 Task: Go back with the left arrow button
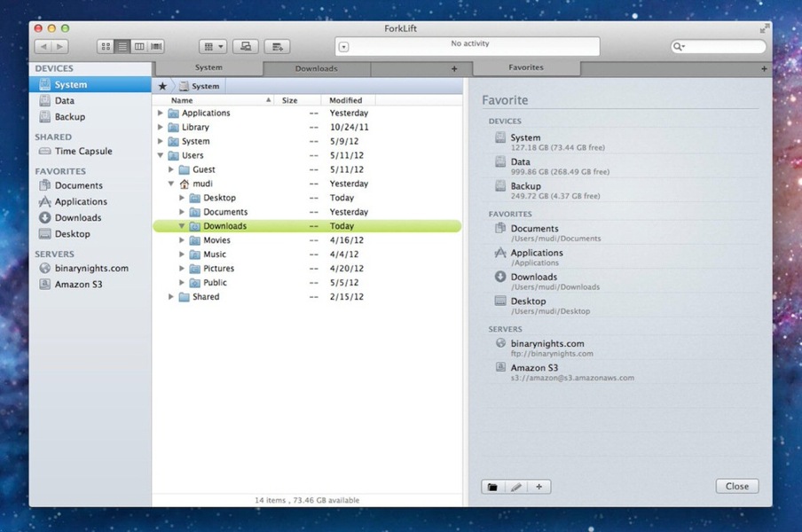[x=43, y=46]
